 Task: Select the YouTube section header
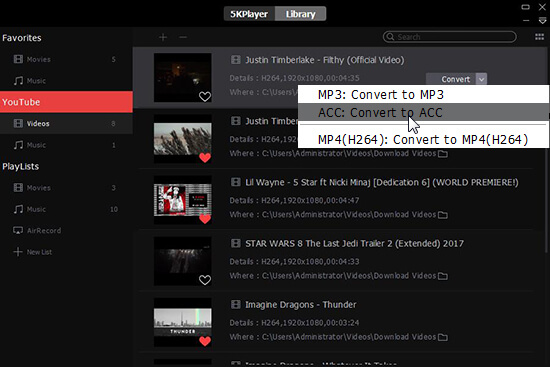[x=66, y=102]
